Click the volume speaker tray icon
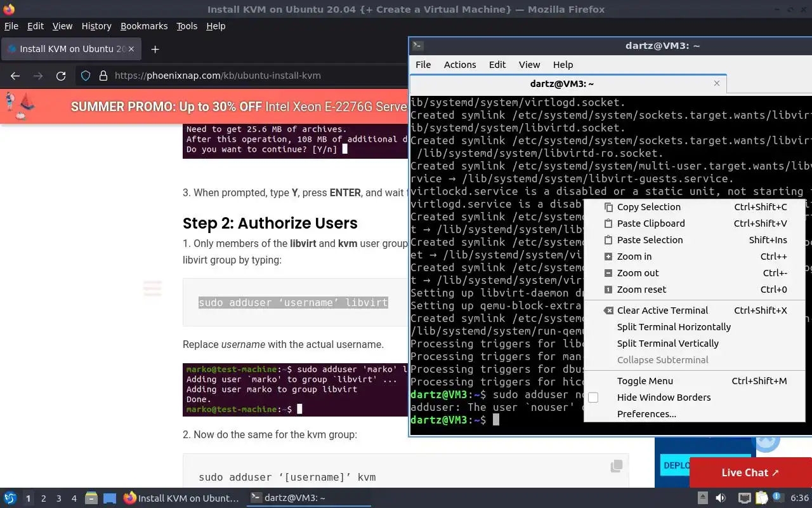This screenshot has height=508, width=812. tap(721, 498)
